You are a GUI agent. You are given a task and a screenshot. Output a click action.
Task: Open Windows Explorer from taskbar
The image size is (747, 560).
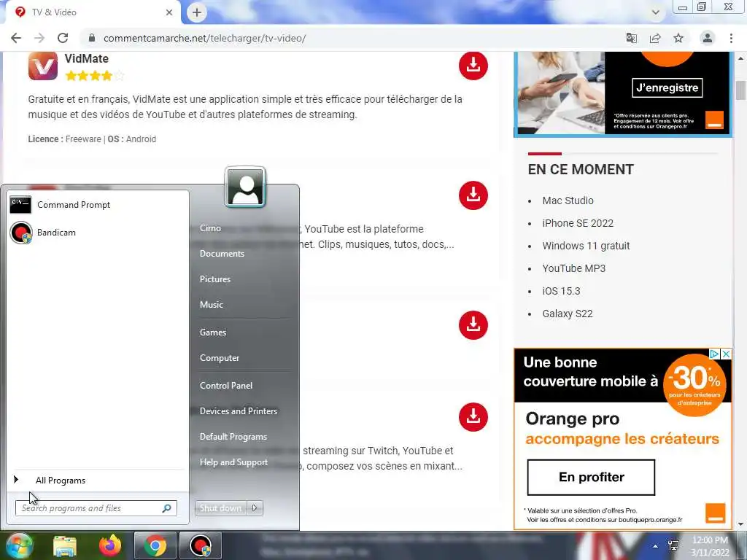65,546
